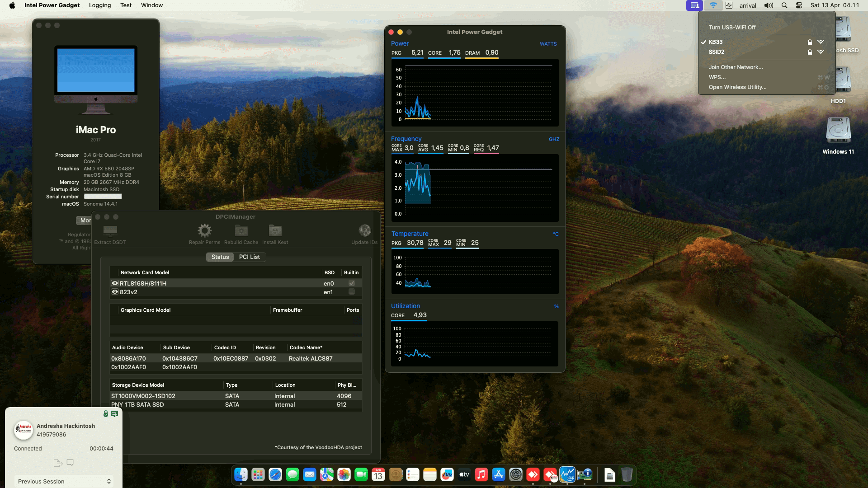This screenshot has width=868, height=488.
Task: Switch to the Status tab in DPCIManager
Action: pos(220,257)
